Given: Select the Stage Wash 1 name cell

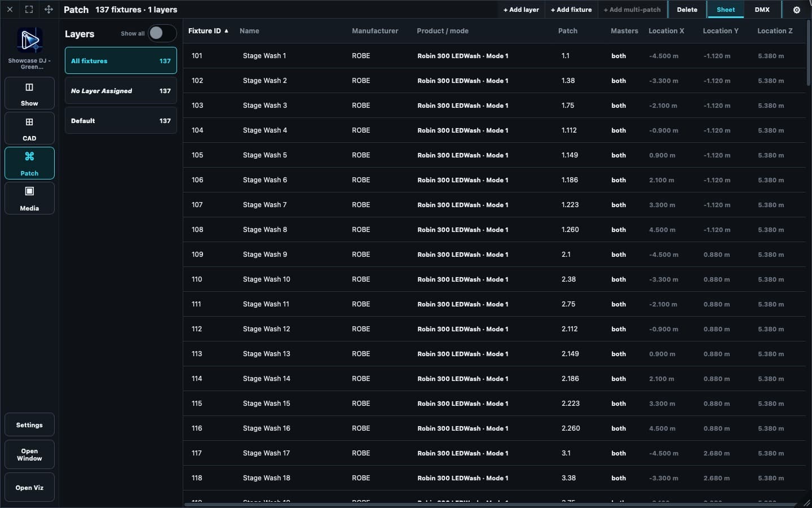Looking at the screenshot, I should click(264, 56).
